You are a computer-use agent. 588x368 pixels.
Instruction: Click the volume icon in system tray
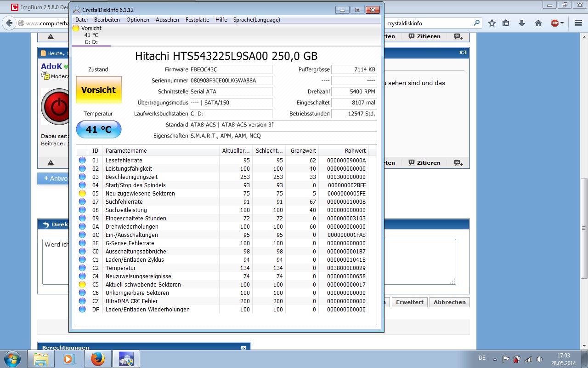tap(539, 359)
